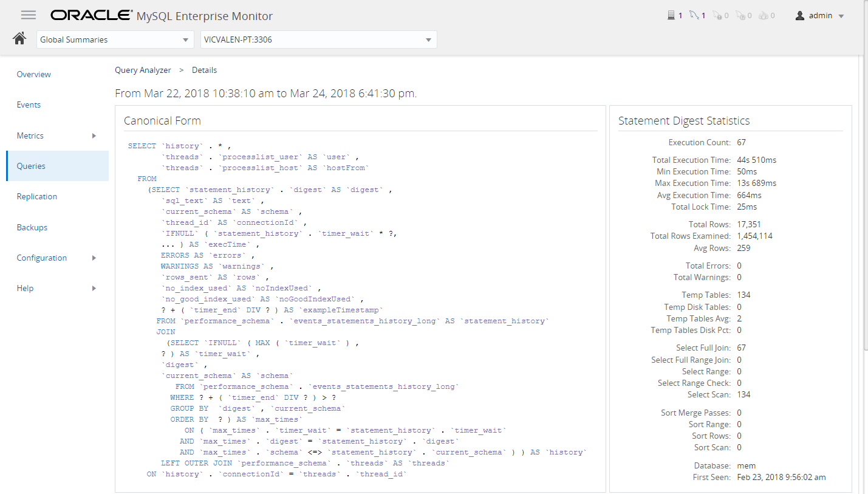
Task: Expand the admin account dropdown arrow
Action: 841,15
